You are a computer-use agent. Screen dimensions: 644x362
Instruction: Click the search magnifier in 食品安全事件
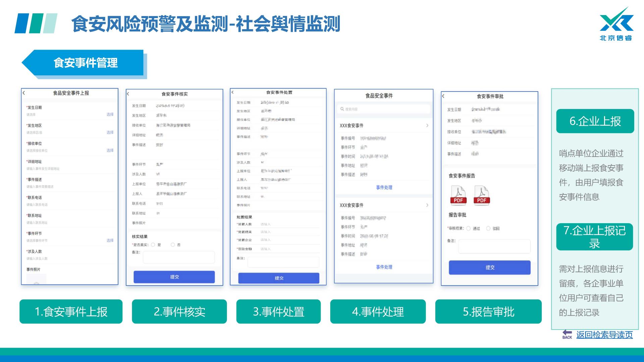[x=342, y=109]
